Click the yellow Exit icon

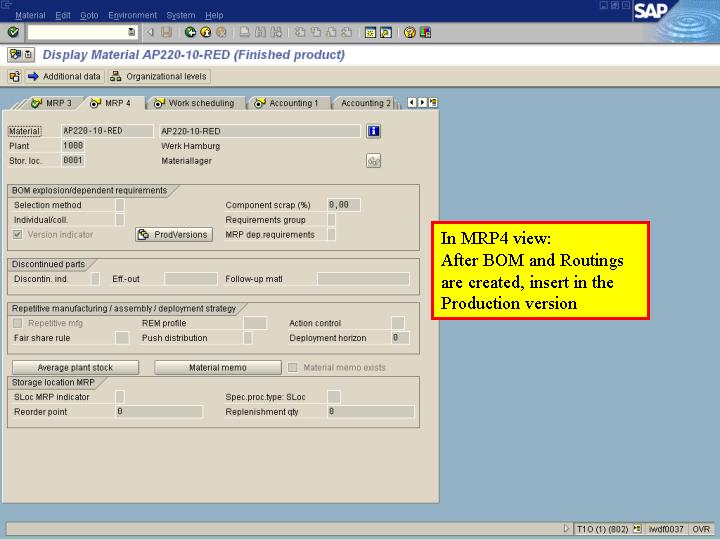(x=206, y=32)
